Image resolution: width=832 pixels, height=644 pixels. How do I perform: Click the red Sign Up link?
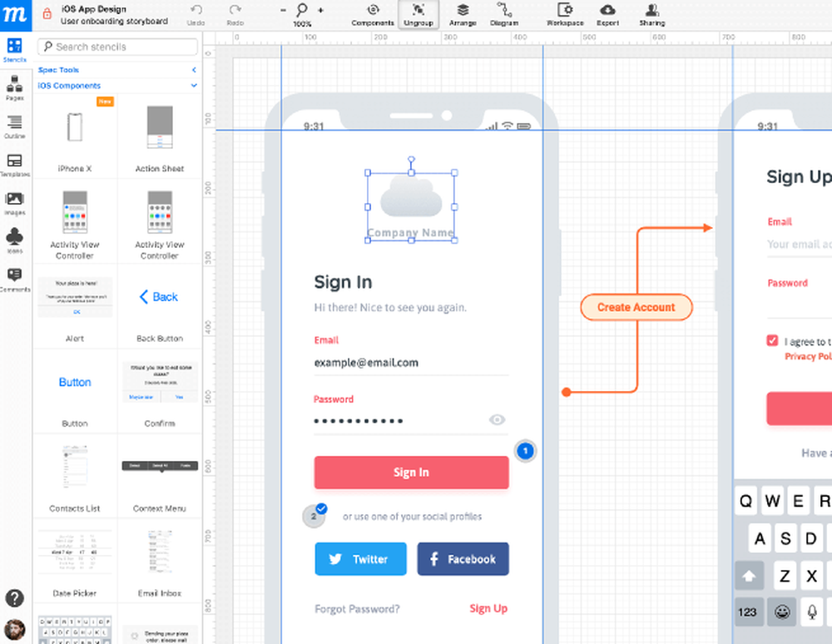pos(488,609)
